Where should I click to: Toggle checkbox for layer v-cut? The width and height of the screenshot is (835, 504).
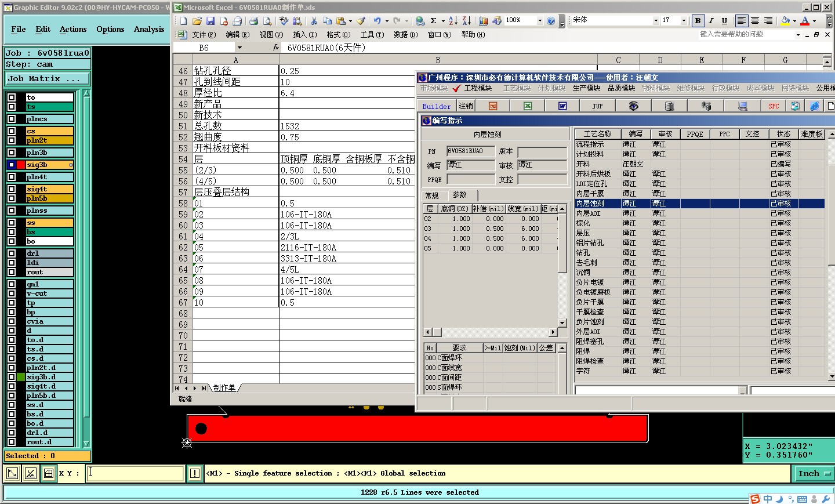tap(12, 293)
